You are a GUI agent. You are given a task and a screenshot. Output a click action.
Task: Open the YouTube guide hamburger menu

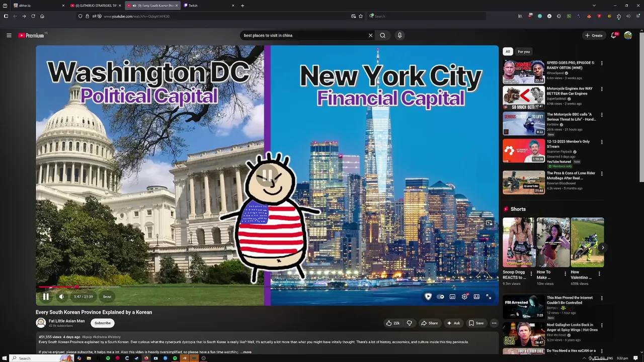tap(9, 35)
